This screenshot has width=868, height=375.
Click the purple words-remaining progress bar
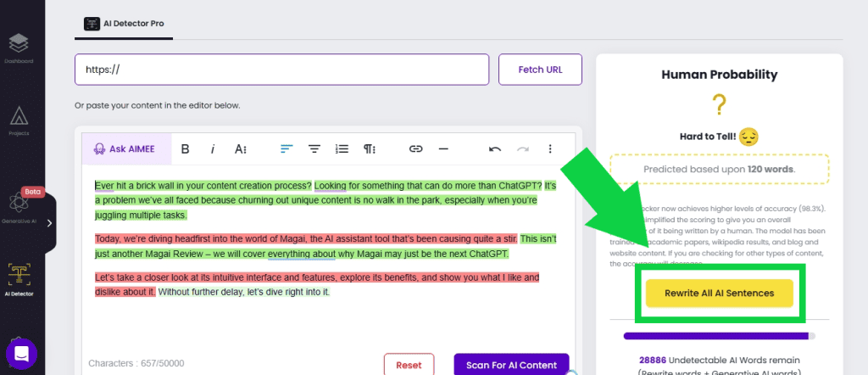(719, 336)
